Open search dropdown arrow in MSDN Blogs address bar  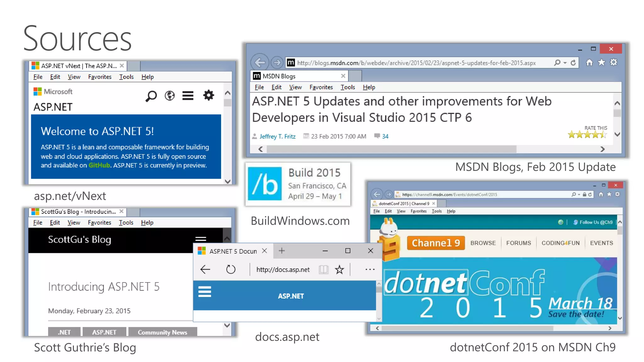pos(565,63)
